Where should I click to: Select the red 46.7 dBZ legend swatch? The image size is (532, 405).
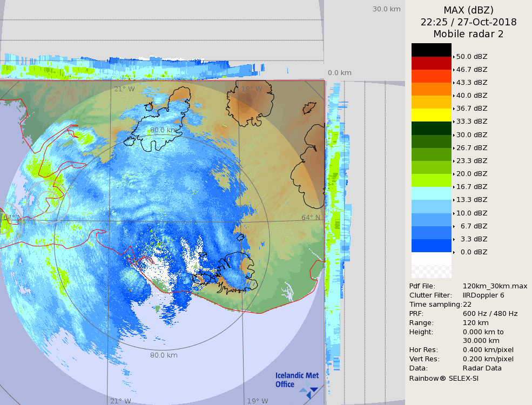click(x=431, y=63)
